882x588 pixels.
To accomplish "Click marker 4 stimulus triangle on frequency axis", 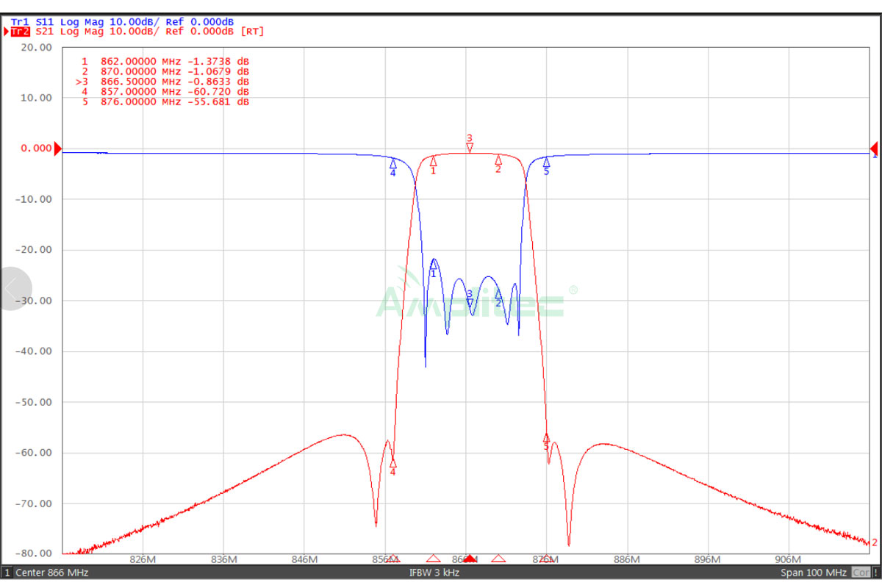I will (x=392, y=559).
